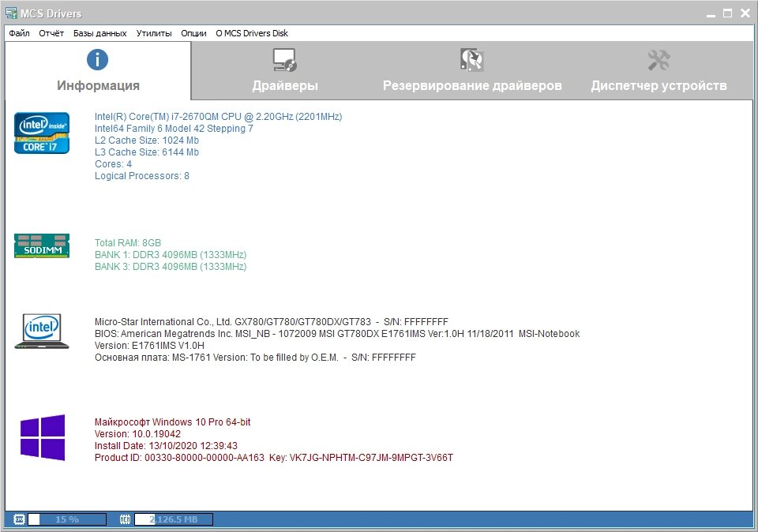Click the Intel64 Family 6 Model 42 line

(174, 129)
